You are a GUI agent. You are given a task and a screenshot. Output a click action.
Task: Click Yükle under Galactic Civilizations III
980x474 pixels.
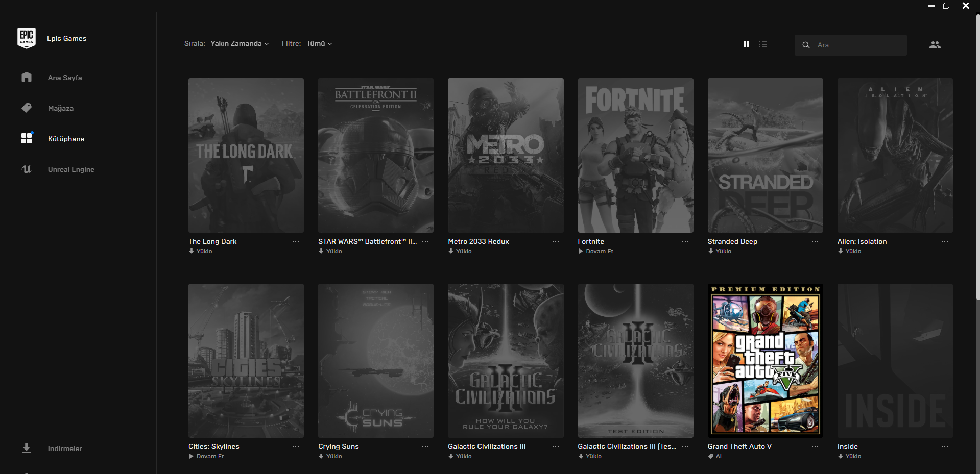coord(460,456)
